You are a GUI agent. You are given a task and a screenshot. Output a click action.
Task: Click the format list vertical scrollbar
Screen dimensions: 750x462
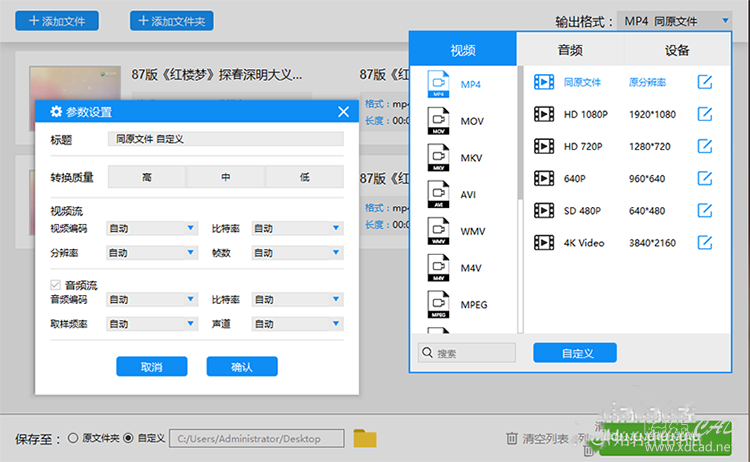[x=520, y=133]
